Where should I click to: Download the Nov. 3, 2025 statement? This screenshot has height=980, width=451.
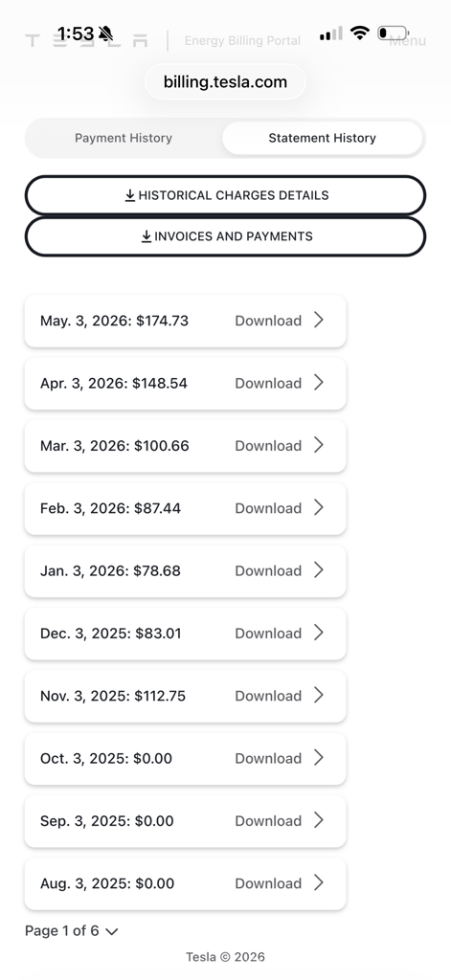click(268, 696)
